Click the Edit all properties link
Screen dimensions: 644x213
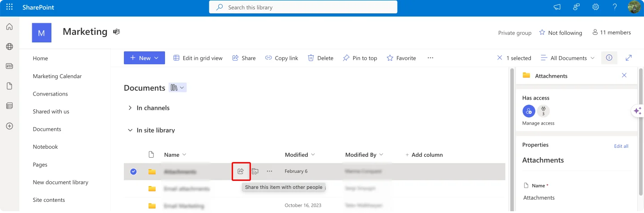[x=621, y=146]
